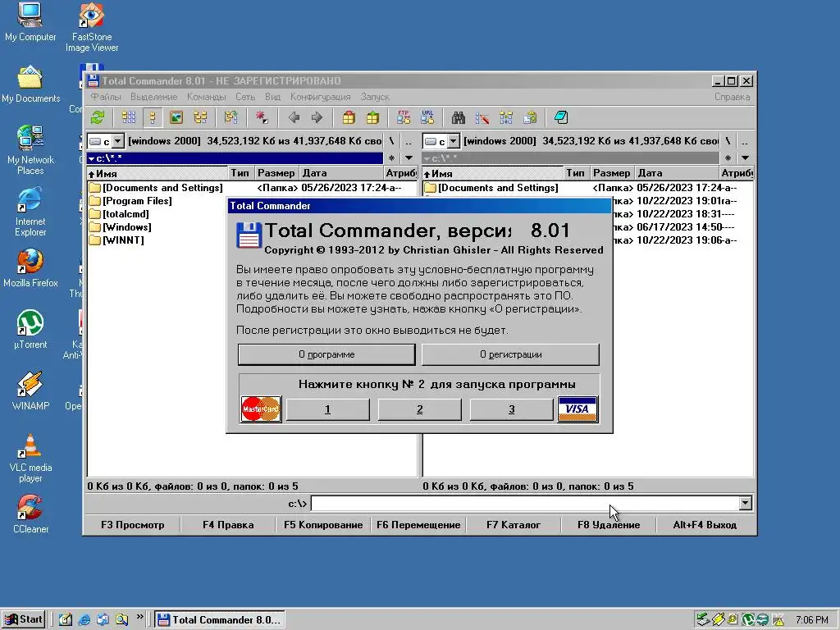840x630 pixels.
Task: Open the µTorrent desktop shortcut
Action: tap(30, 330)
